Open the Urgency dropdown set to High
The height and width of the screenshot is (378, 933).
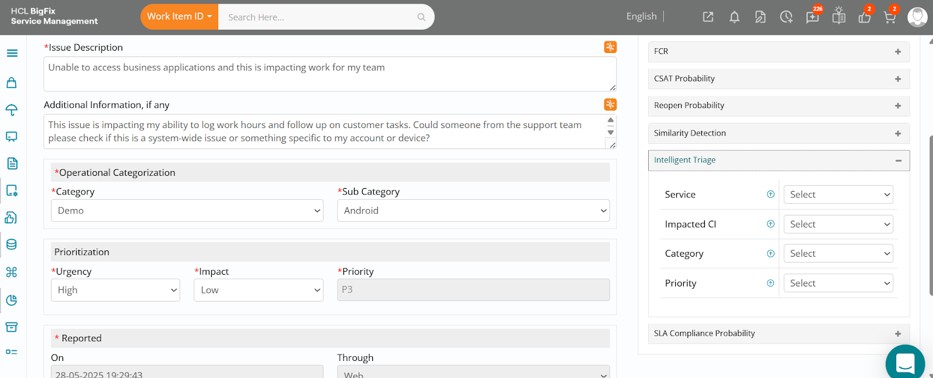click(x=115, y=290)
